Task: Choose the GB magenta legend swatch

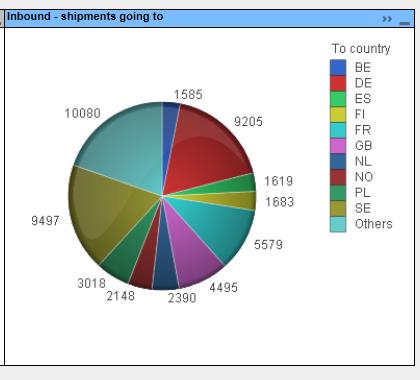Action: [x=338, y=146]
